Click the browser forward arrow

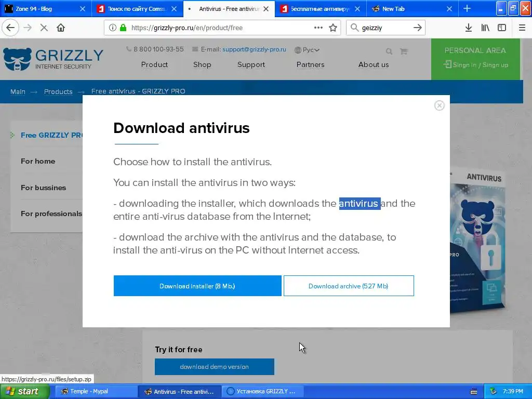pos(28,28)
